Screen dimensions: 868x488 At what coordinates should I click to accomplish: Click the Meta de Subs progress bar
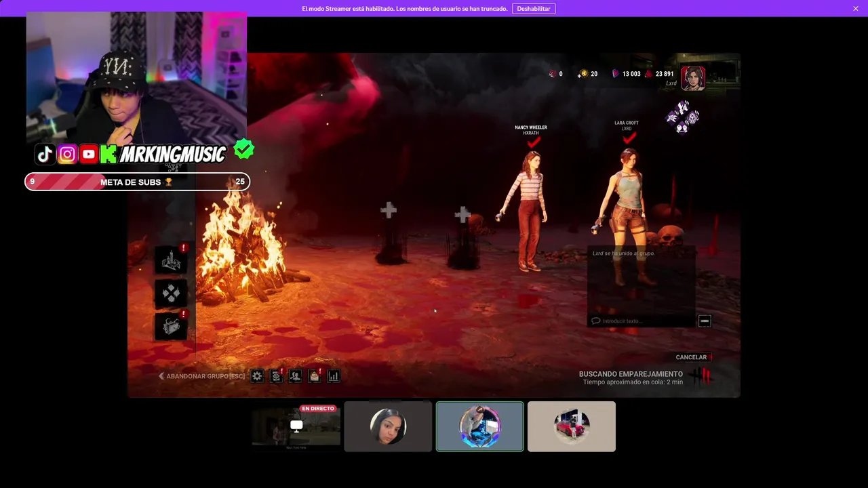[137, 182]
